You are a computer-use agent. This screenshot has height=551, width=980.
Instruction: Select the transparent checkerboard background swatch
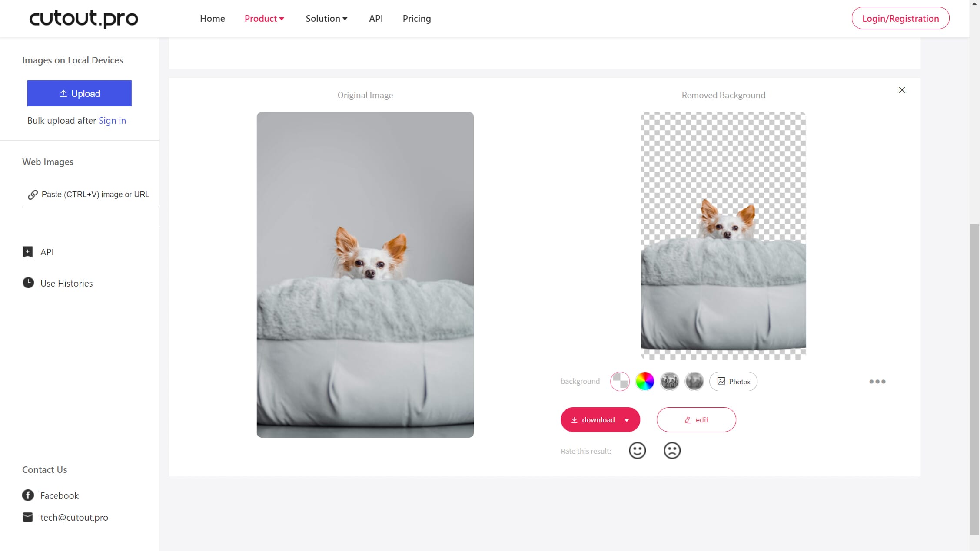point(620,382)
